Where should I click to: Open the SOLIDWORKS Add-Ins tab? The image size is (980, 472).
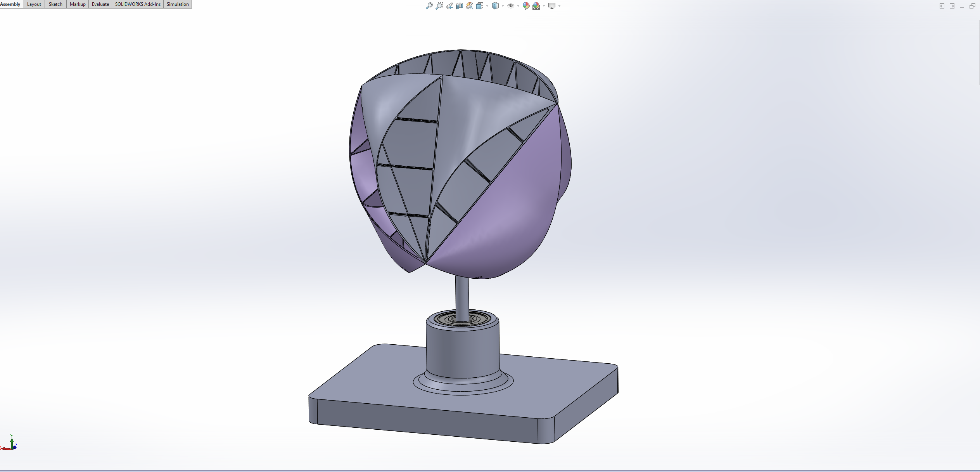[138, 4]
